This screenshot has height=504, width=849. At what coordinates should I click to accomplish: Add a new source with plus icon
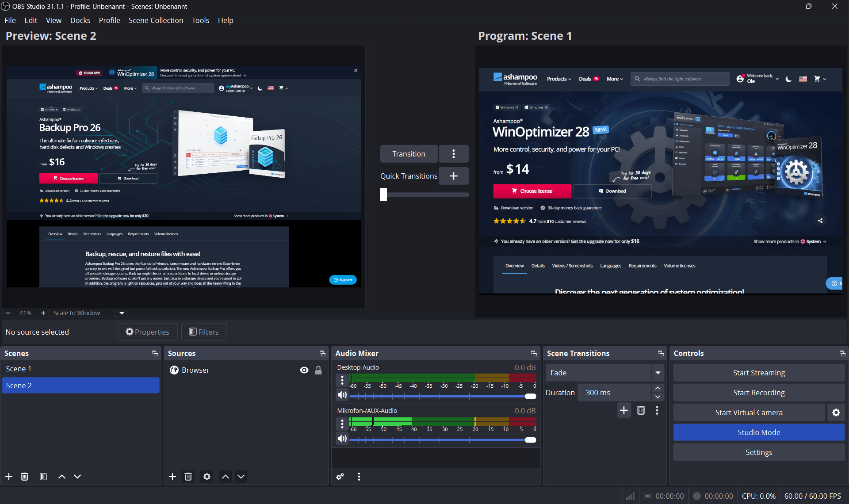pyautogui.click(x=172, y=477)
